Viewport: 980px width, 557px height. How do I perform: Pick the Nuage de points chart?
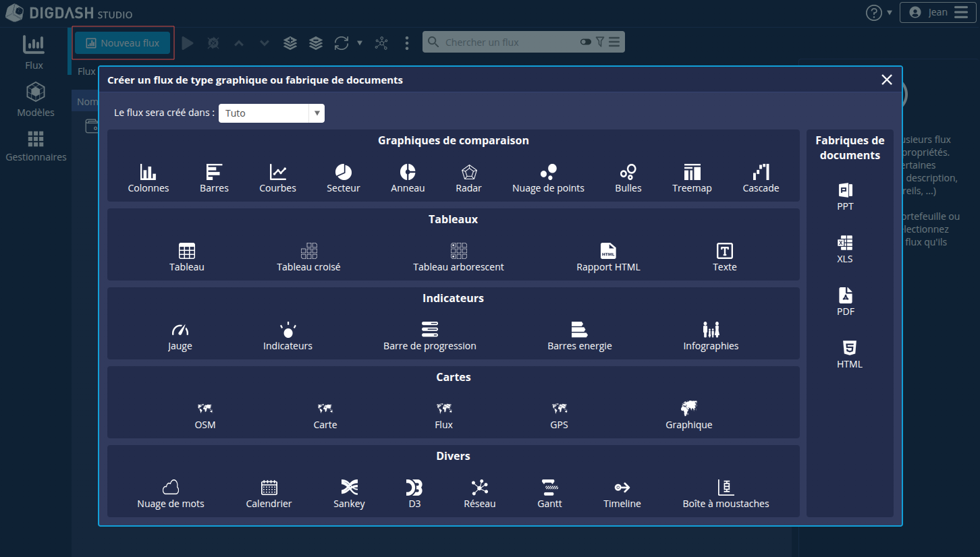coord(548,179)
